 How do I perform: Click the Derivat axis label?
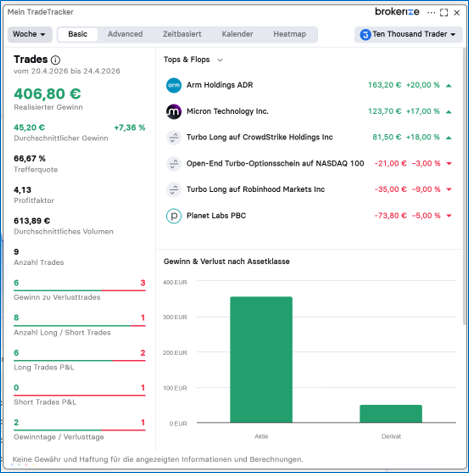click(x=391, y=436)
